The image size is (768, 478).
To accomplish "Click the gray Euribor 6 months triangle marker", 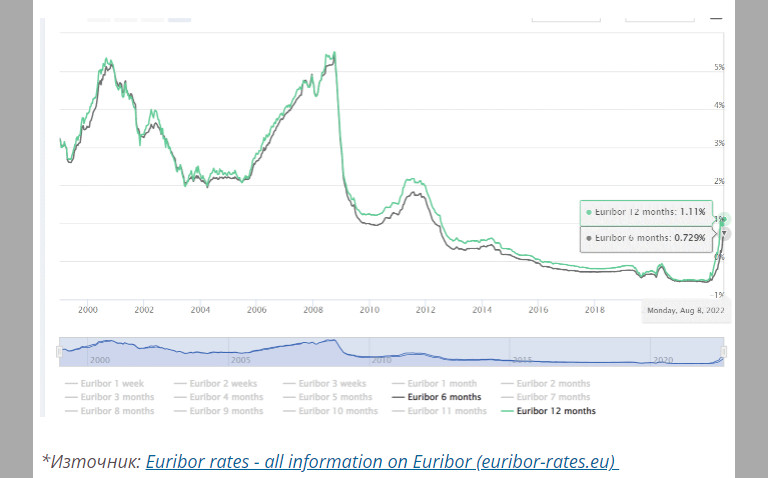I will [x=725, y=233].
